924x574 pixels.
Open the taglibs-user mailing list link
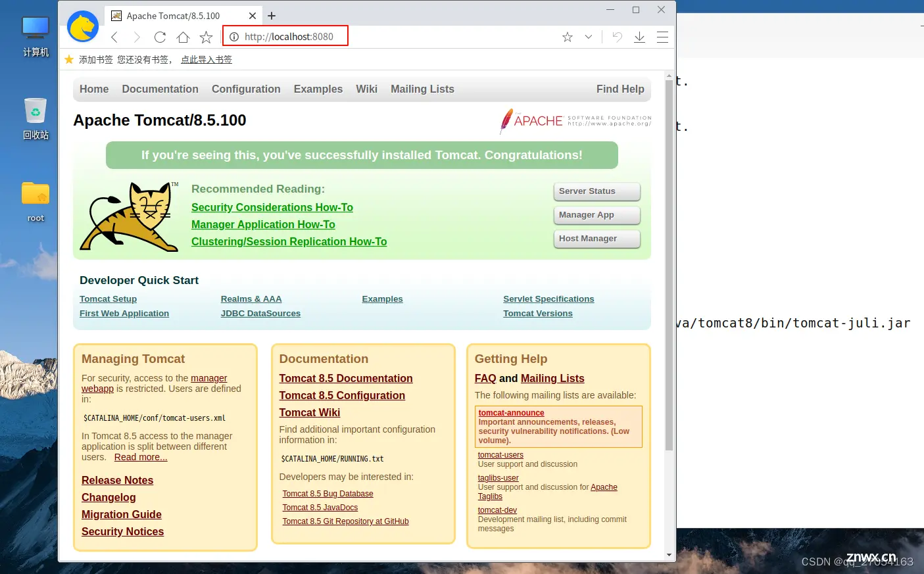(498, 478)
